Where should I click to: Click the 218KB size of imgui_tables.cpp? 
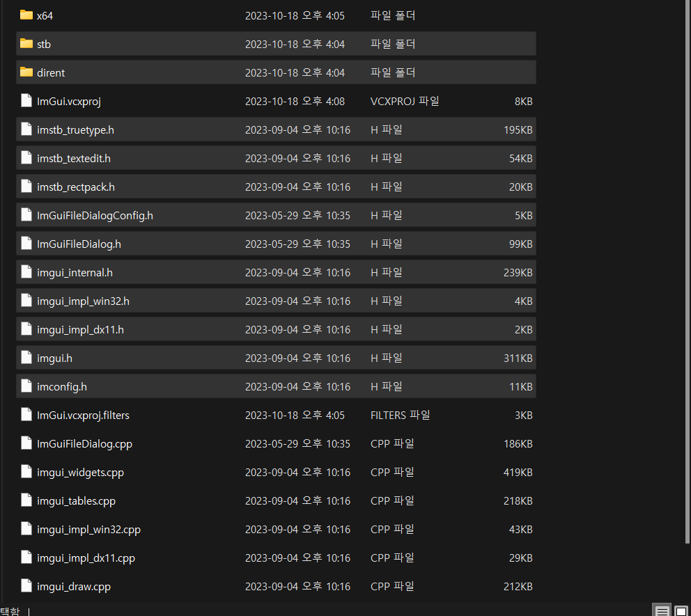518,501
